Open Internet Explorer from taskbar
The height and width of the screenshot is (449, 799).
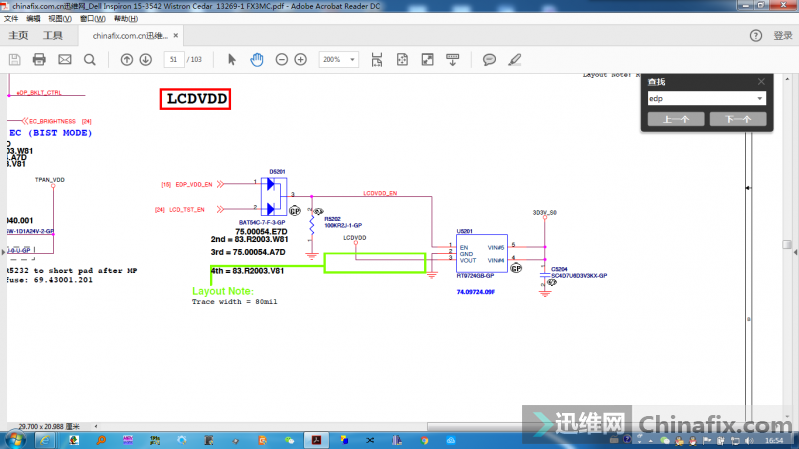[45, 440]
